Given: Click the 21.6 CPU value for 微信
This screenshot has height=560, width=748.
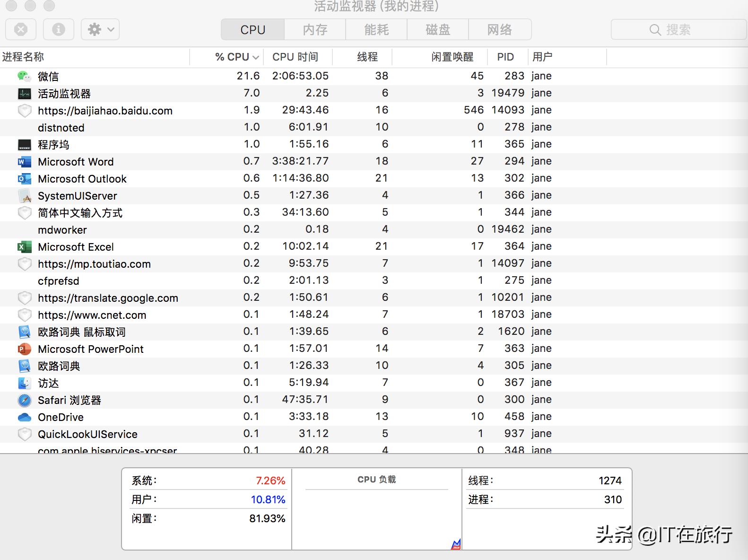Looking at the screenshot, I should 248,76.
